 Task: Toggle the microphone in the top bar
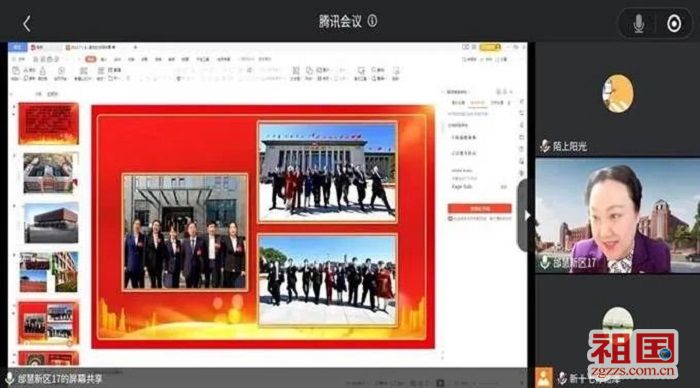pos(639,24)
